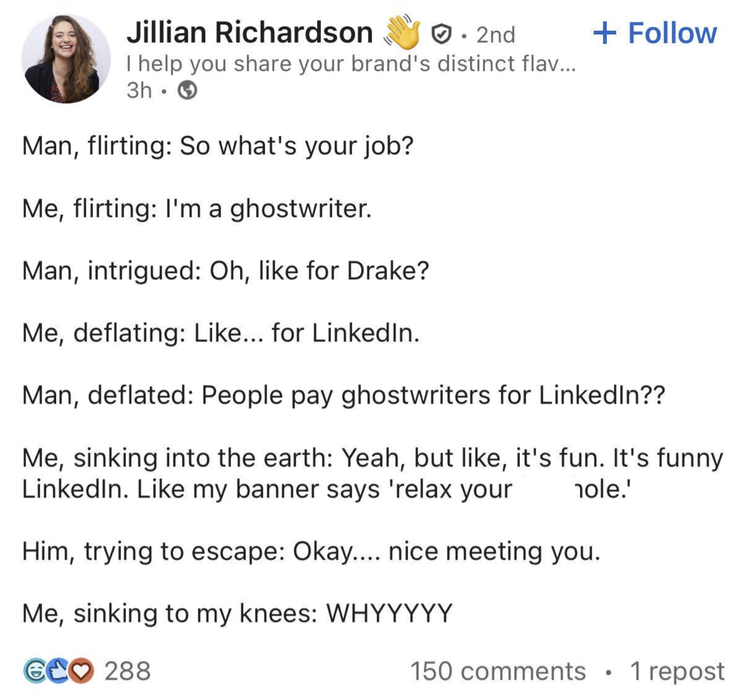This screenshot has width=744, height=700.
Task: Click the blue thumbs-up reaction icon
Action: point(59,671)
